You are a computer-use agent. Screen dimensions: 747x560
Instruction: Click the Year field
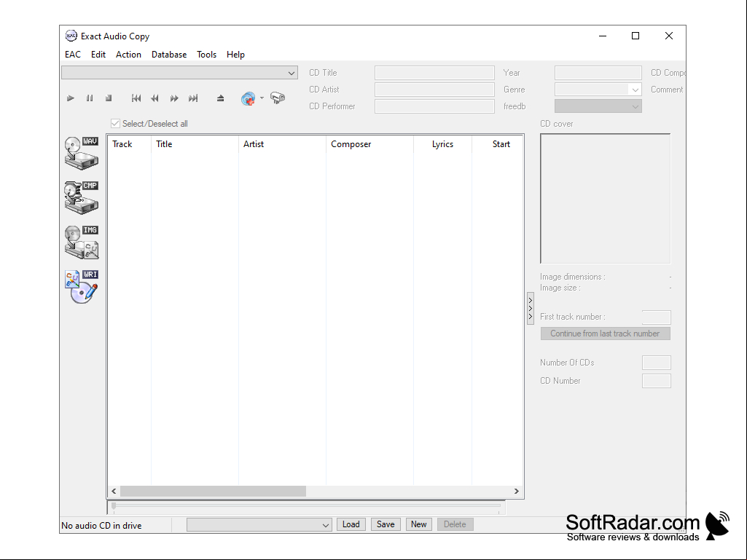pos(598,73)
